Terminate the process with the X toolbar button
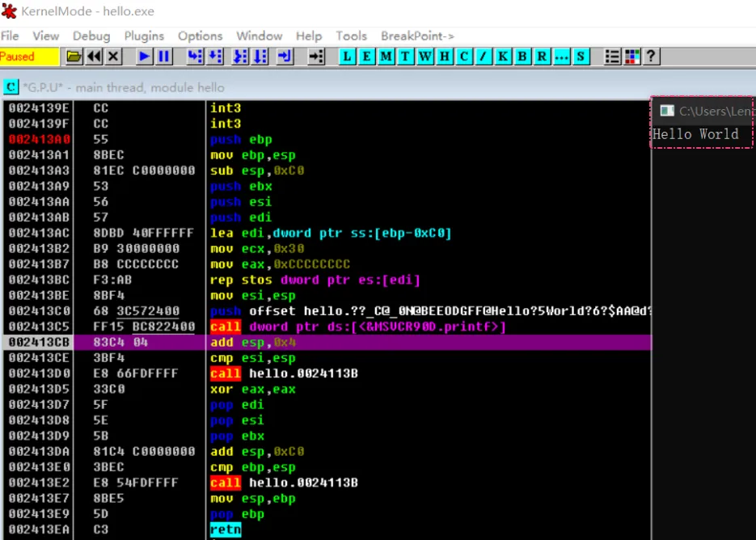Screen dimensions: 756x540 (113, 57)
